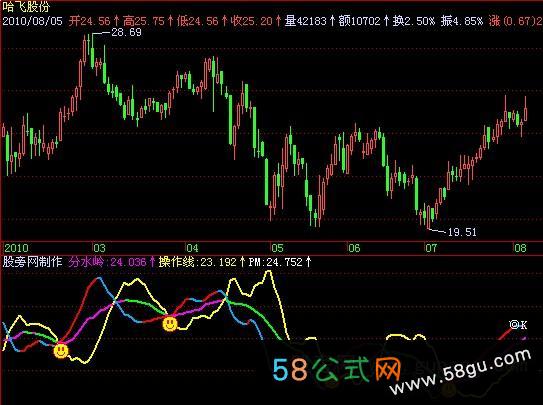Click the smiley face marker near March
The width and height of the screenshot is (543, 405).
point(61,351)
